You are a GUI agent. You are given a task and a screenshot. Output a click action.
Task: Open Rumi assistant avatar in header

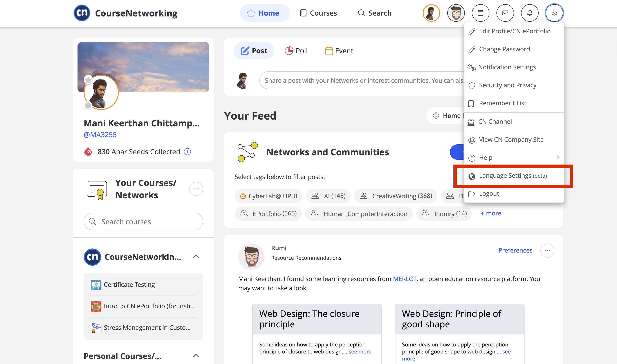(x=456, y=13)
